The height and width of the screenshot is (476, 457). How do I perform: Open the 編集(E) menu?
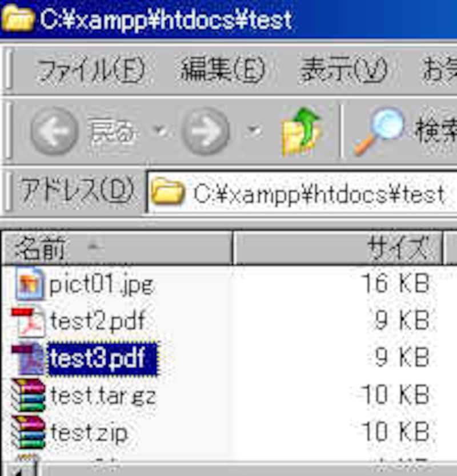[223, 70]
